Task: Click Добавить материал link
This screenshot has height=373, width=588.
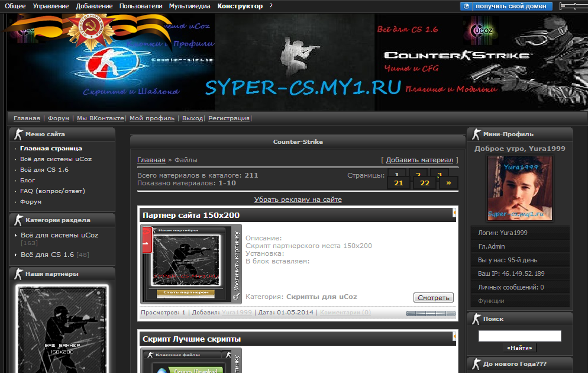Action: click(x=419, y=160)
